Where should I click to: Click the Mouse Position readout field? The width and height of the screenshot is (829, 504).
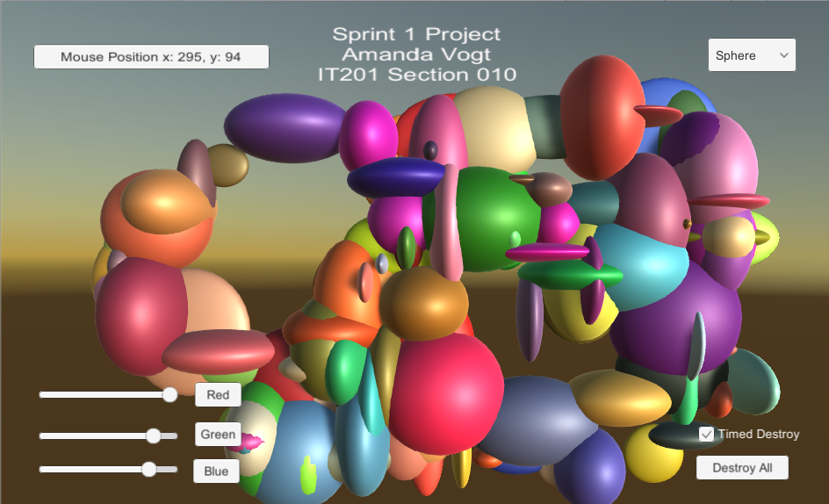pos(151,56)
